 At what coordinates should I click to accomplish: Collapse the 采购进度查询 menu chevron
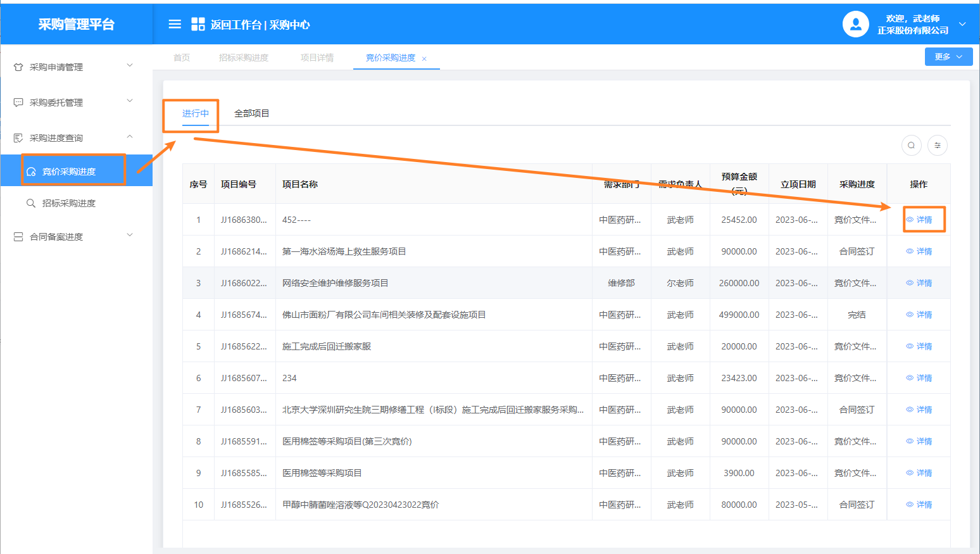pyautogui.click(x=130, y=137)
